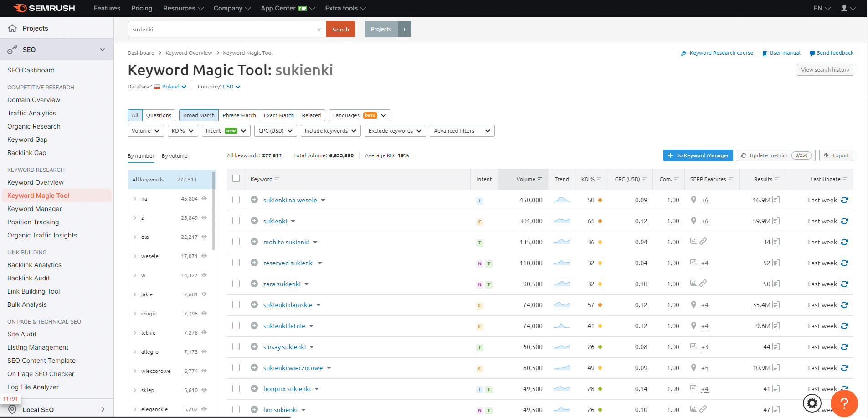View SERP snapshot icon for 16.9M results

click(776, 200)
